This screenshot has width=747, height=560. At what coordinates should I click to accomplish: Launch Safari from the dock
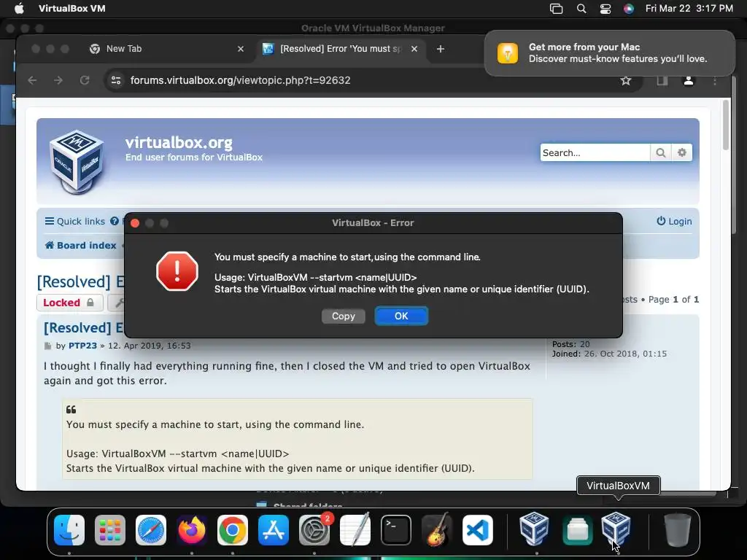151,530
